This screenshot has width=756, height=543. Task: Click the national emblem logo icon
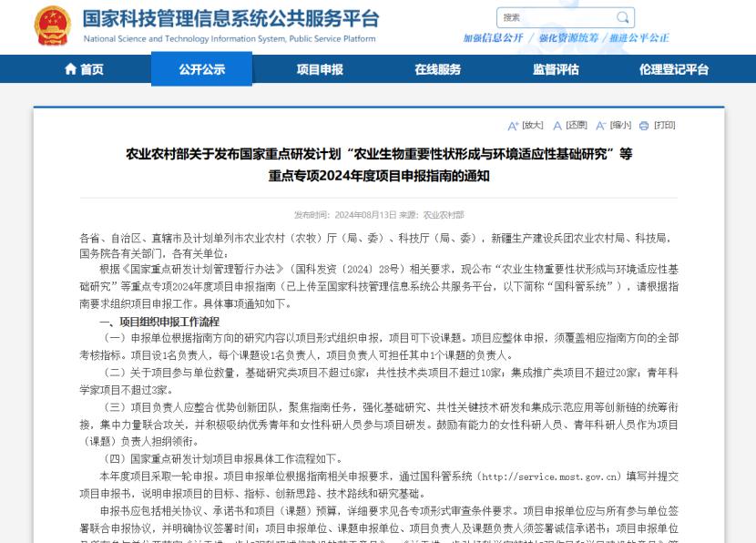click(x=52, y=26)
